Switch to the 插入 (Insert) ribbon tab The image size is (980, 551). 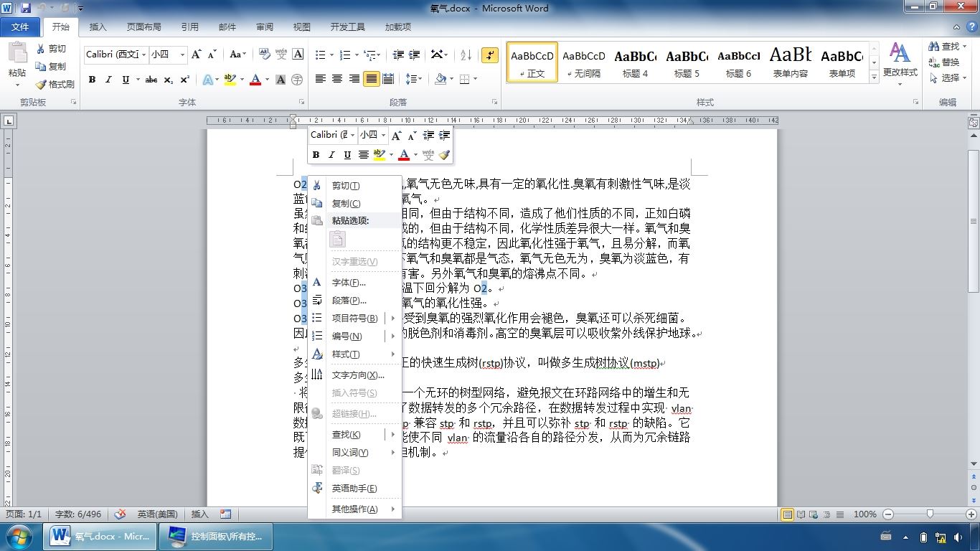pos(98,27)
